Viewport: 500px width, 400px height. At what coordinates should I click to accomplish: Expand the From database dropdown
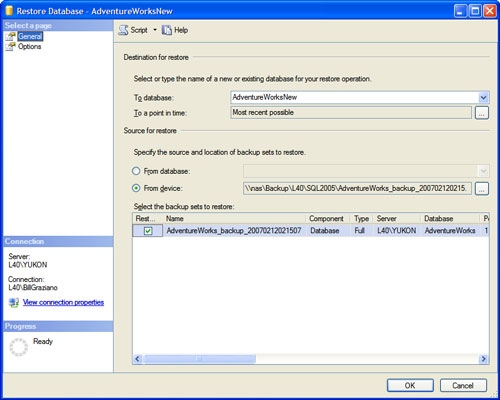point(483,171)
